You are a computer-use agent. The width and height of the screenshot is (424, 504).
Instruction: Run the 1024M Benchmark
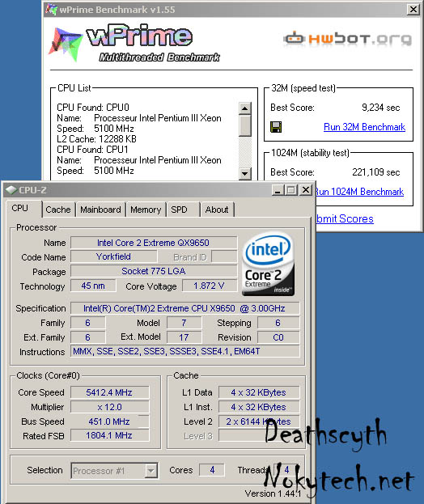[x=358, y=192]
